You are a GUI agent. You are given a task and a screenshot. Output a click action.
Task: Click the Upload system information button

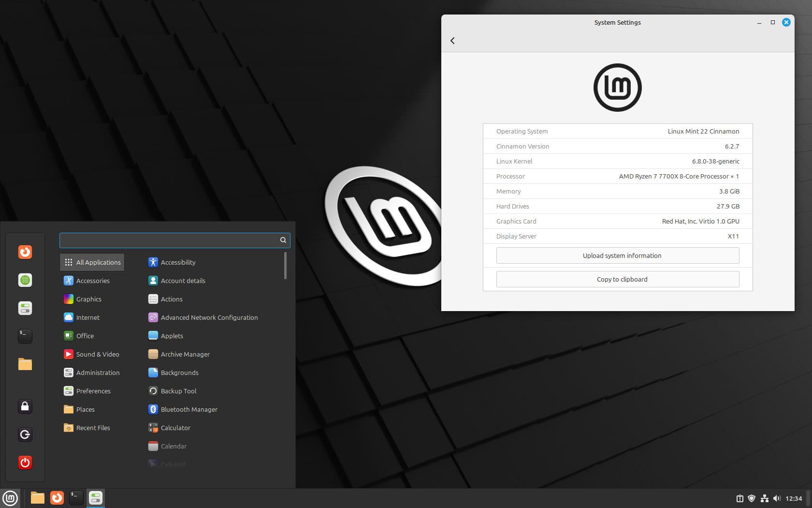click(x=622, y=255)
